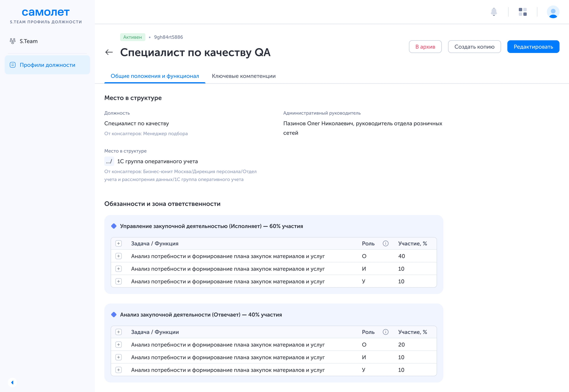Open the apps grid icon

[523, 12]
